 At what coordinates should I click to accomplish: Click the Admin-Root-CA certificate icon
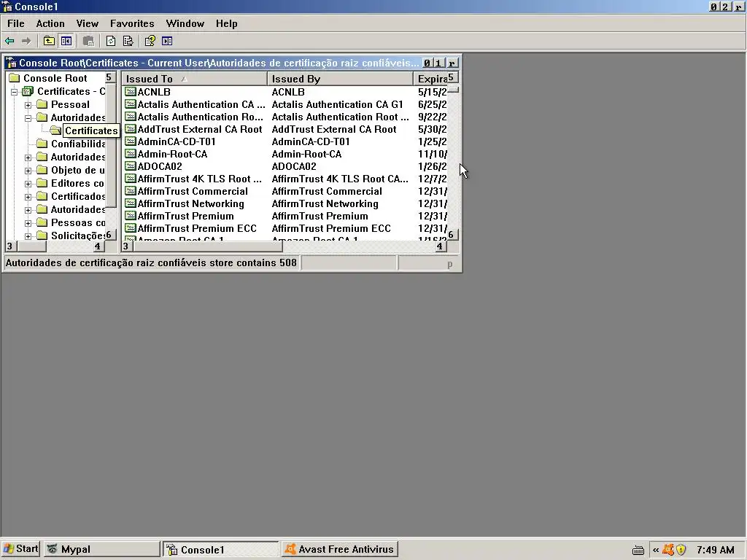(130, 154)
